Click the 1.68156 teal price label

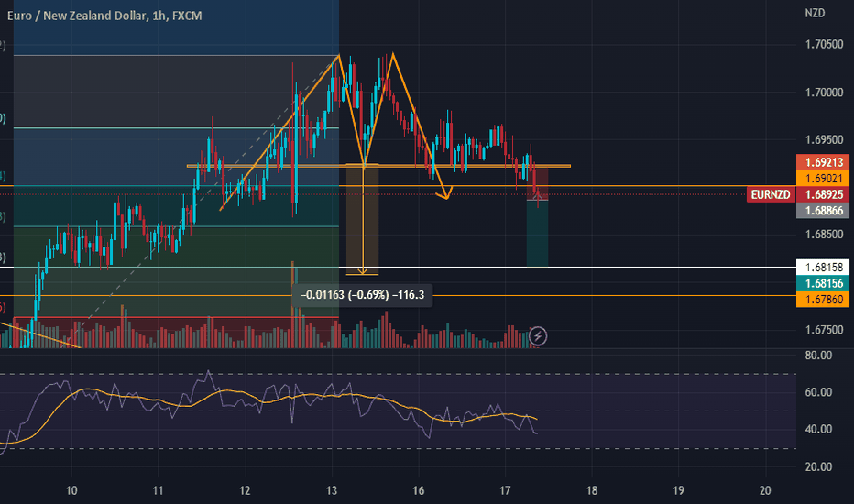tap(823, 283)
